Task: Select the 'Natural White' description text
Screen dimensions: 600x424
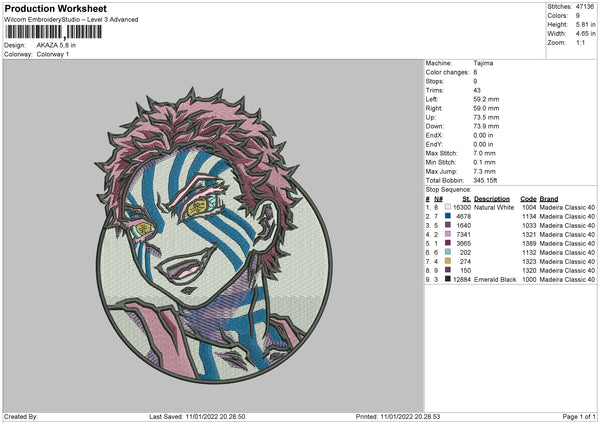Action: pyautogui.click(x=494, y=207)
